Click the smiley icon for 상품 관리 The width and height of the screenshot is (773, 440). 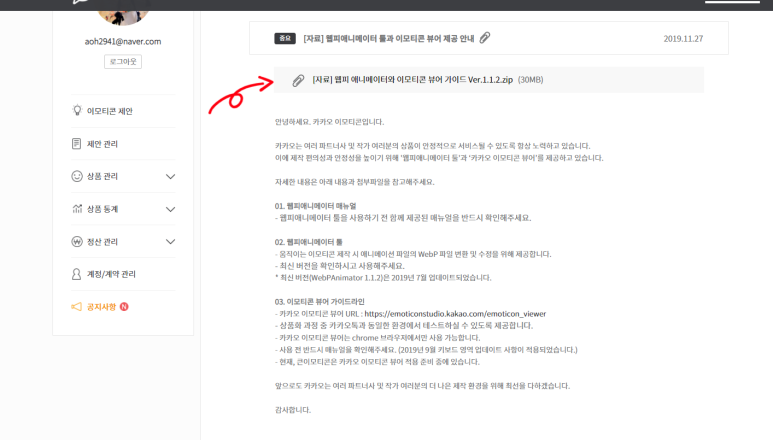[77, 176]
